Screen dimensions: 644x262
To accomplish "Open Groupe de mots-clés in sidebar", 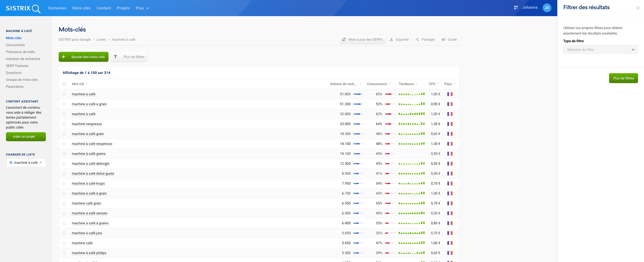I will [22, 80].
